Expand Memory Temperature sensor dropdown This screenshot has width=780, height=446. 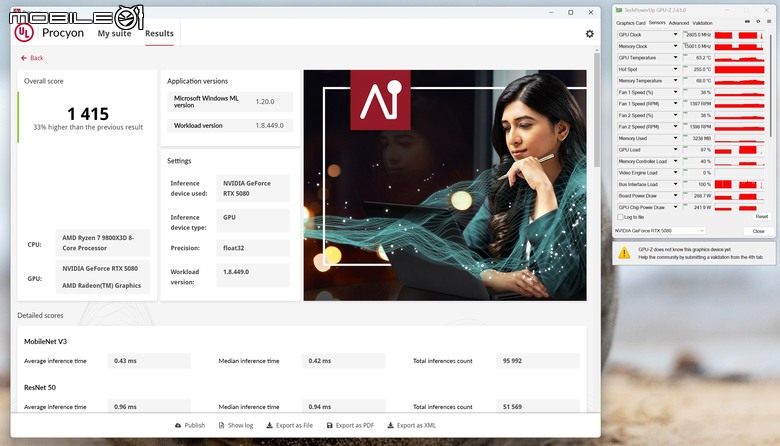675,81
